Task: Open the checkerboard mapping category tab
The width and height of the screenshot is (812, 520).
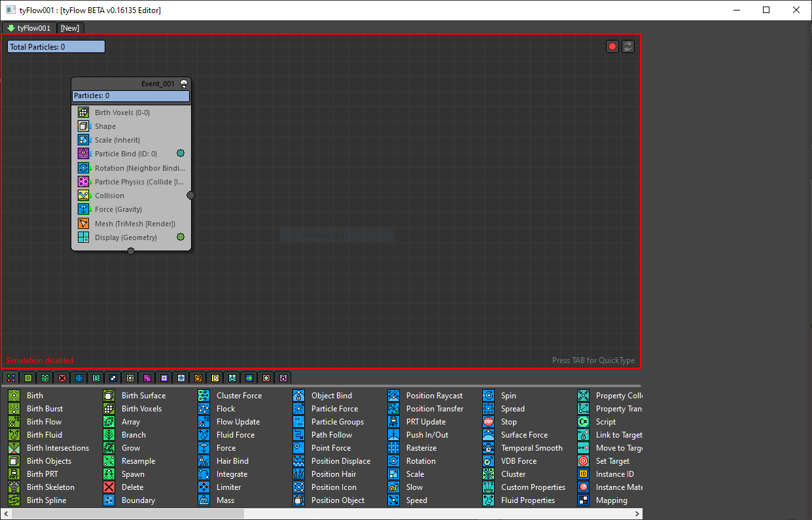Action: pos(113,377)
